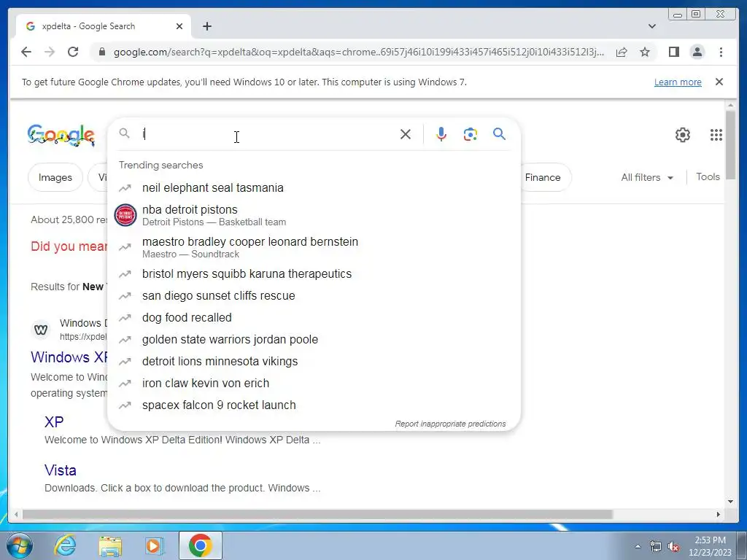
Task: Choose bristol myers squibb karuna therapeutics
Action: [314, 274]
